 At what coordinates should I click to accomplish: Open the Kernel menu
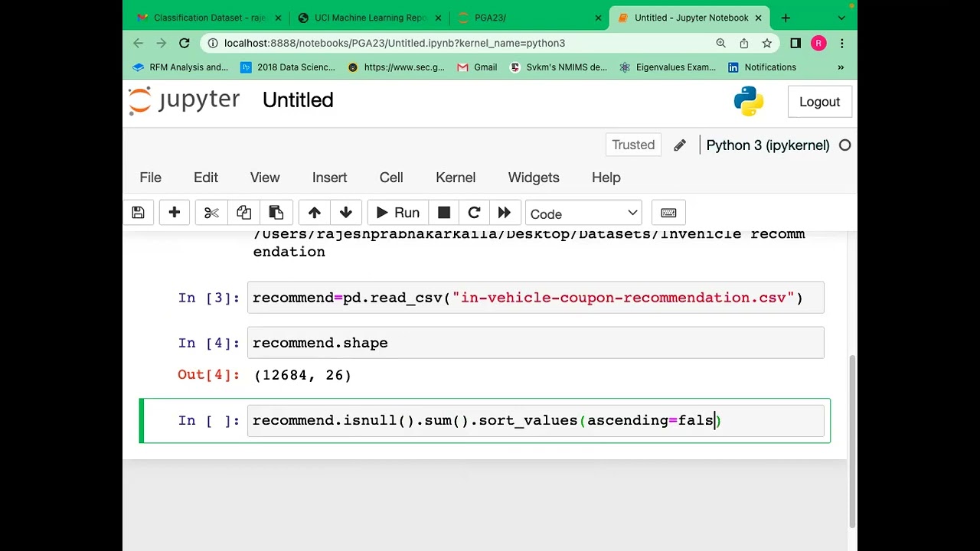tap(456, 178)
